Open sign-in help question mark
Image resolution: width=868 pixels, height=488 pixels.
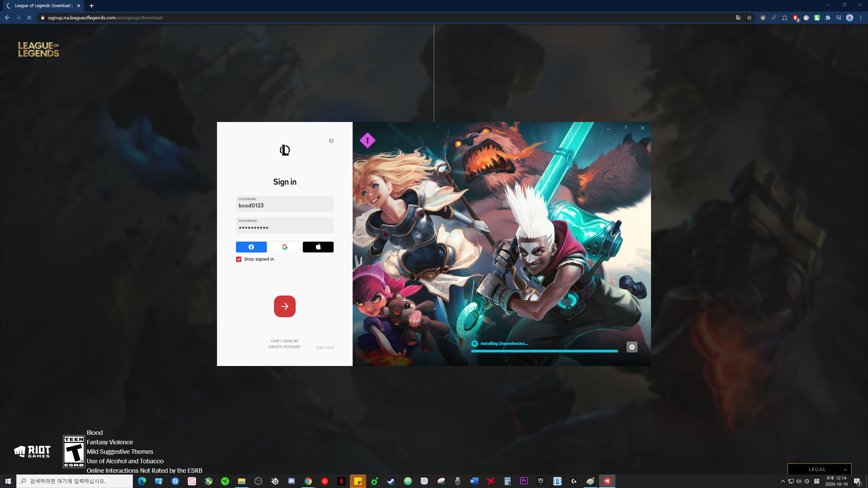coord(331,141)
